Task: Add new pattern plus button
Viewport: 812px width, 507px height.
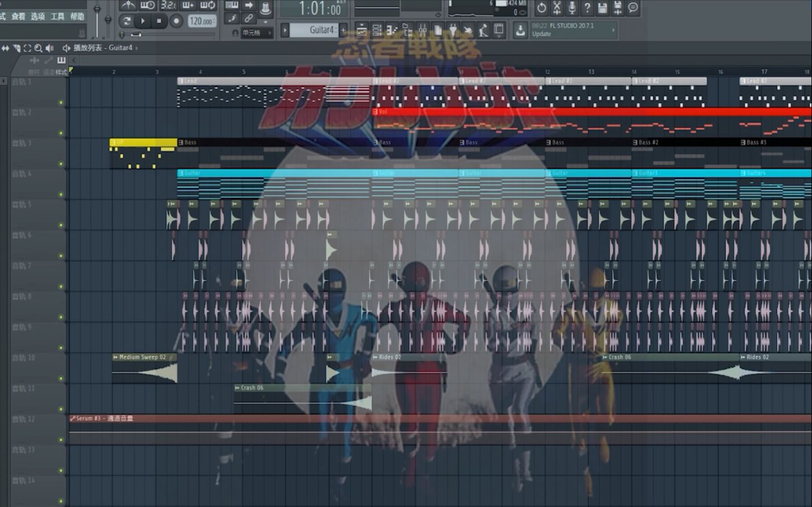Action: (343, 30)
